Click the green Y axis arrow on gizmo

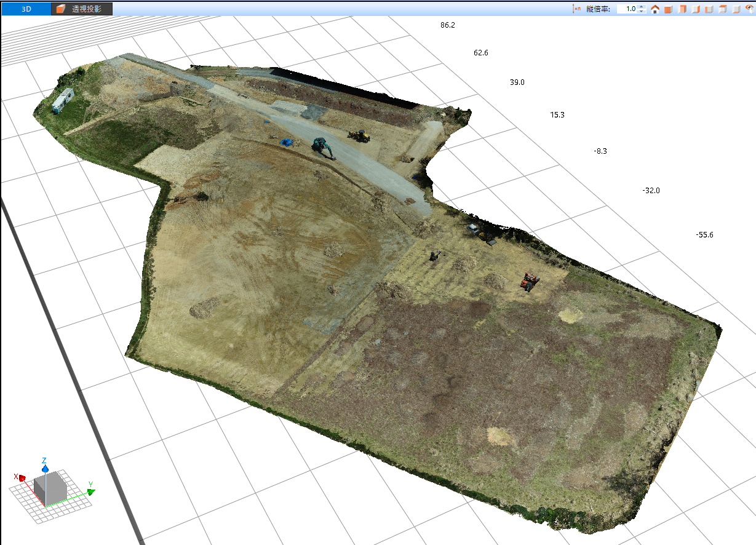tap(91, 491)
